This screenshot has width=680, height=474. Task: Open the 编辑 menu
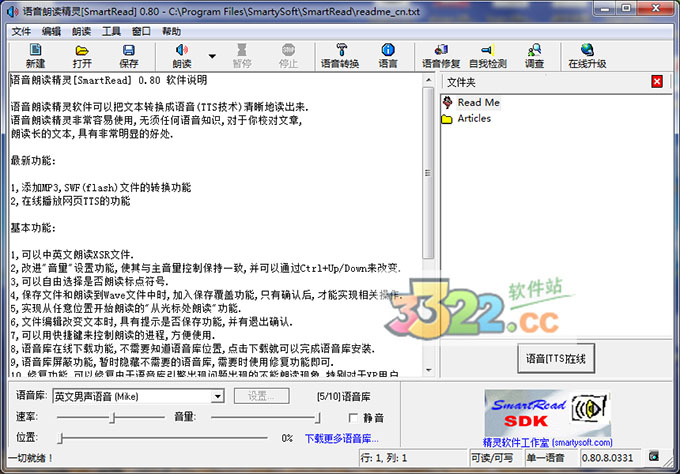(51, 31)
